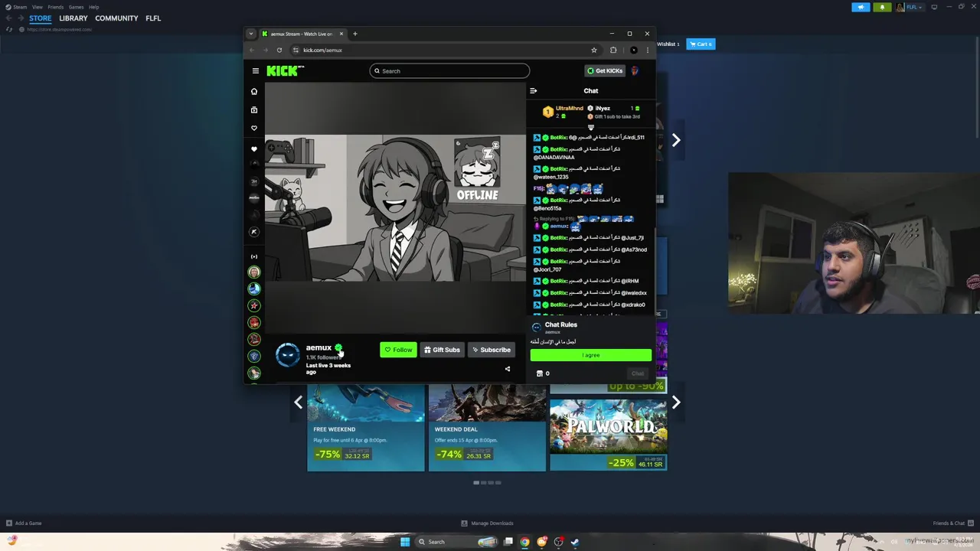Open a new Chrome tab
Viewport: 980px width, 551px height.
tap(354, 34)
